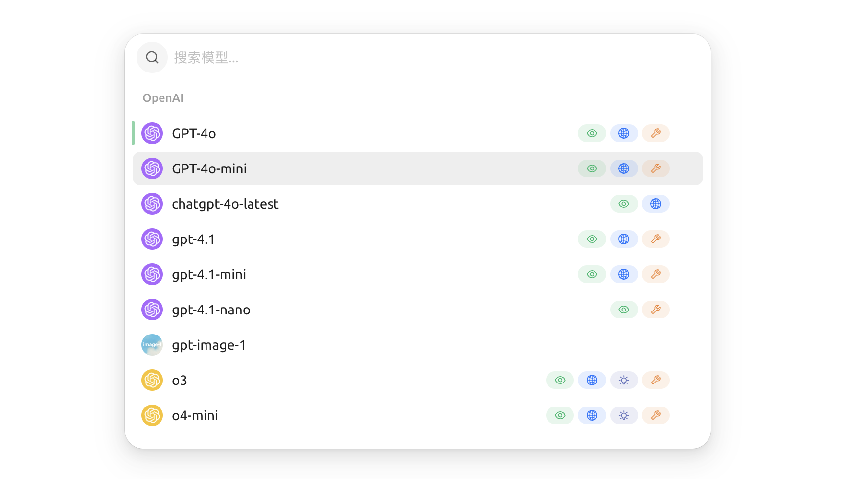
Task: Click the globe badge on gpt-4.1-mini
Action: coord(624,274)
